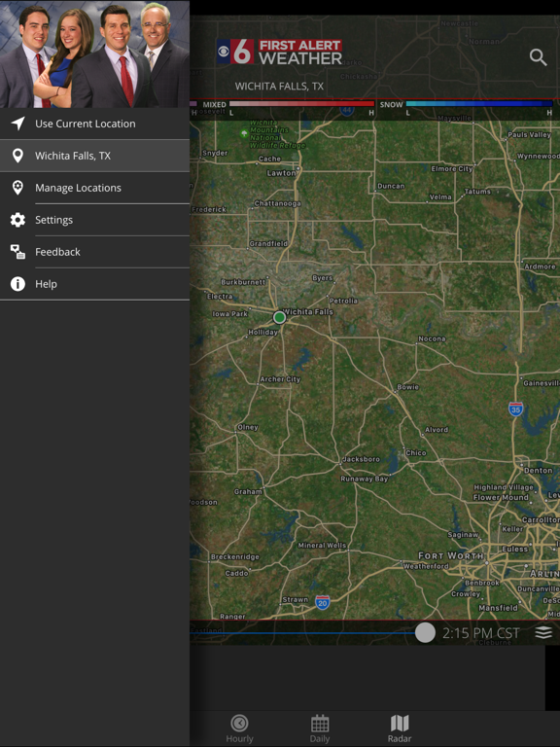
Task: Open the map layers stack icon
Action: [x=543, y=632]
